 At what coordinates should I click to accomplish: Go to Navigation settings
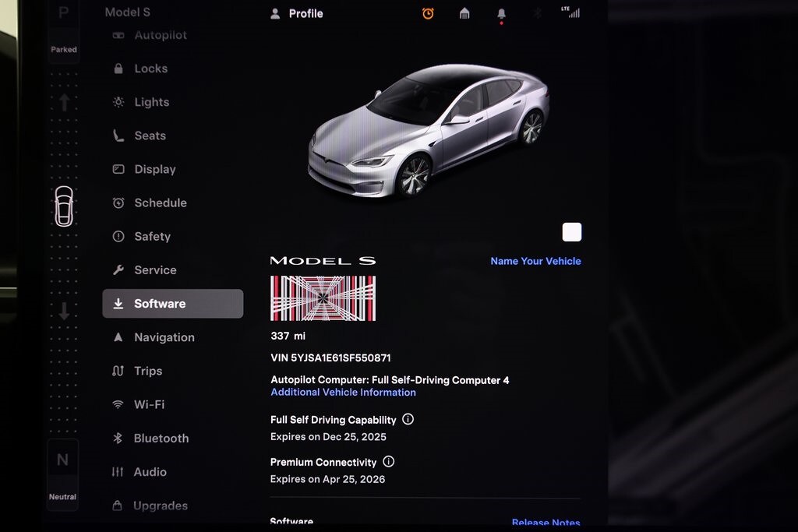click(x=164, y=337)
